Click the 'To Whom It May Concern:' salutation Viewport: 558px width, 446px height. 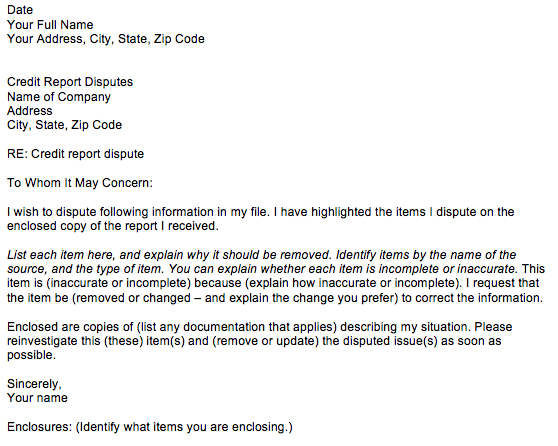[x=80, y=183]
